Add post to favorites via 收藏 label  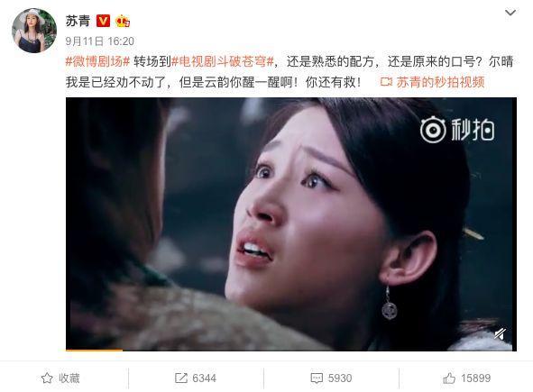(69, 378)
